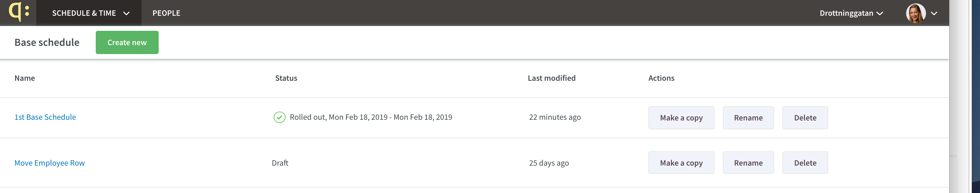Image resolution: width=980 pixels, height=193 pixels.
Task: Rename the 1st Base Schedule
Action: click(x=748, y=118)
